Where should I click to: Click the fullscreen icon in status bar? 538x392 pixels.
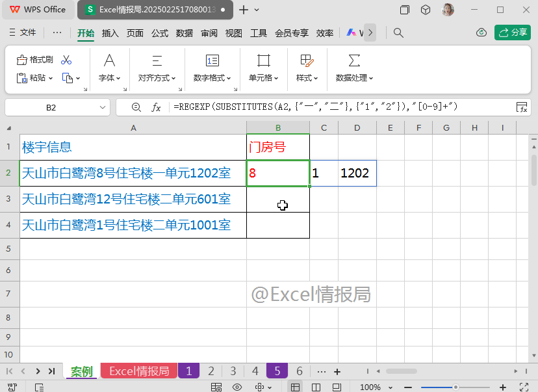524,387
